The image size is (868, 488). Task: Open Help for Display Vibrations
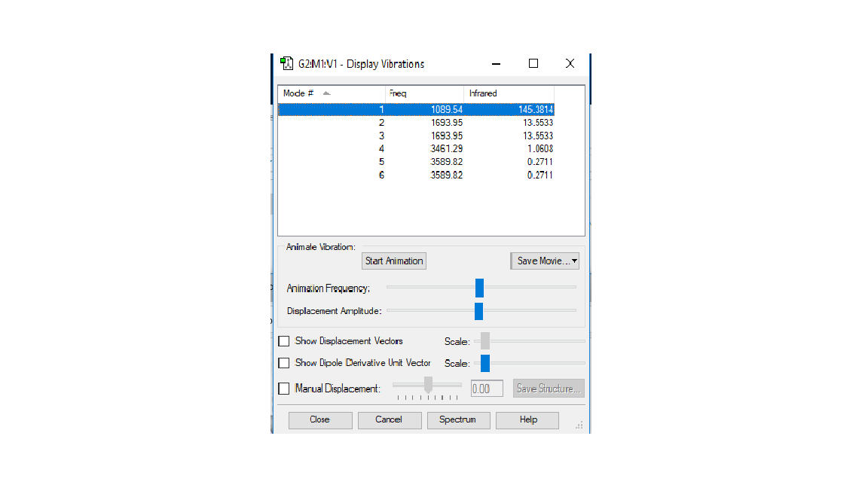pyautogui.click(x=527, y=420)
